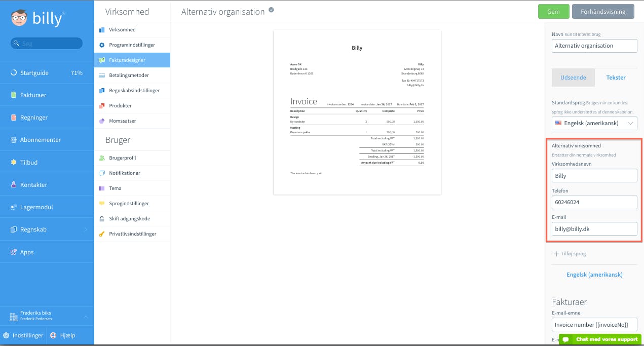
Task: Switch to the Udseende tab
Action: (x=573, y=78)
